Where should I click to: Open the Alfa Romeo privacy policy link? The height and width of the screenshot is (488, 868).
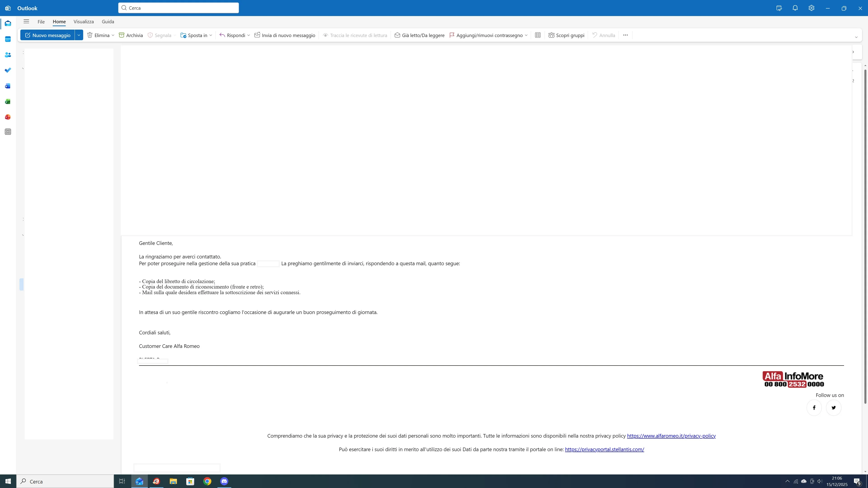pos(671,436)
